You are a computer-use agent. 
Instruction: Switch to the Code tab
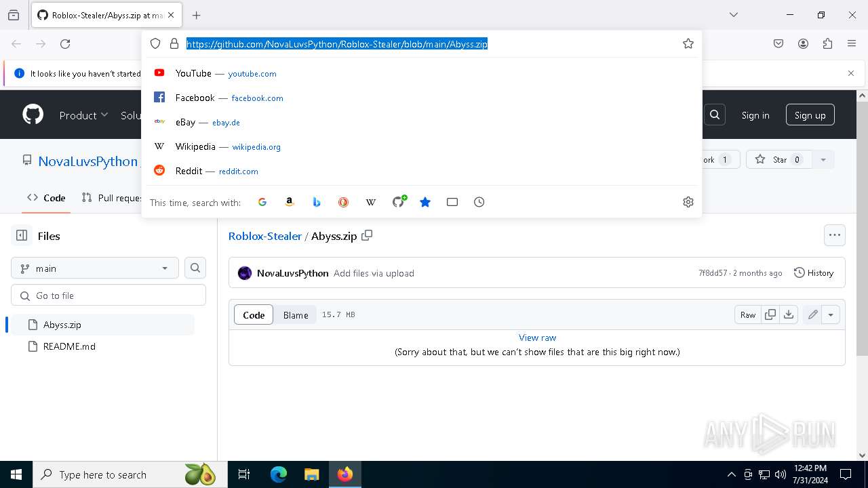tap(46, 198)
